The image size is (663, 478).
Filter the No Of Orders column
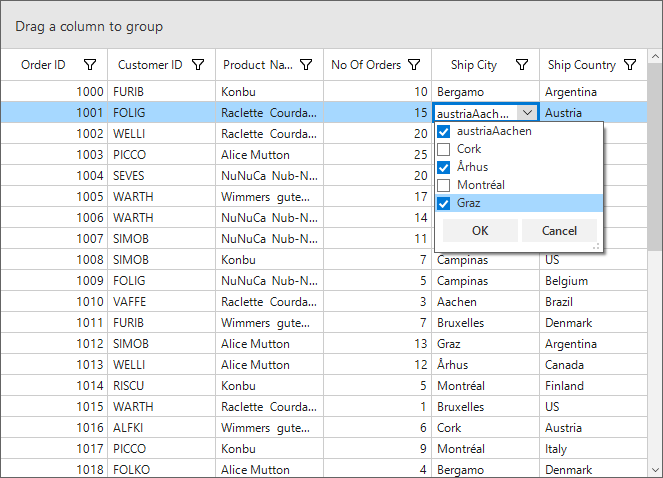click(x=414, y=65)
